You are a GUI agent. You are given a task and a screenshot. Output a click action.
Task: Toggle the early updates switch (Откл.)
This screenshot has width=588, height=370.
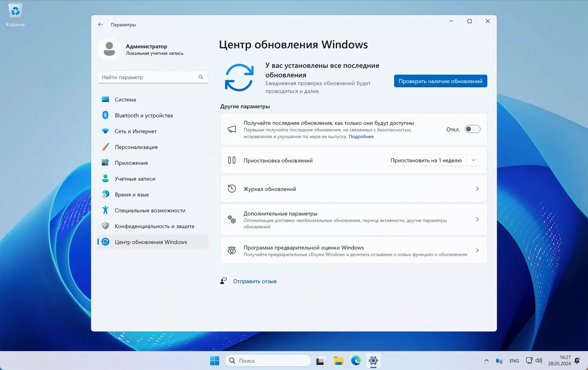point(472,129)
